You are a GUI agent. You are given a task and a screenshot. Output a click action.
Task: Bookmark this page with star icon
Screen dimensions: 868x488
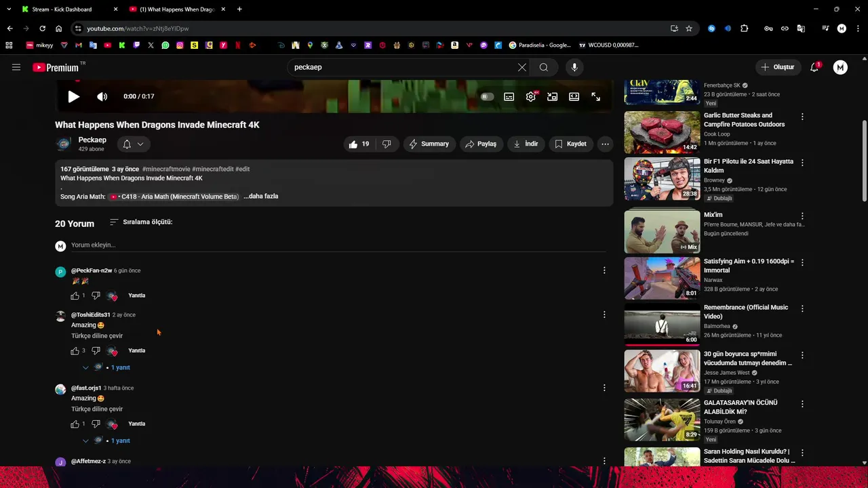click(689, 28)
